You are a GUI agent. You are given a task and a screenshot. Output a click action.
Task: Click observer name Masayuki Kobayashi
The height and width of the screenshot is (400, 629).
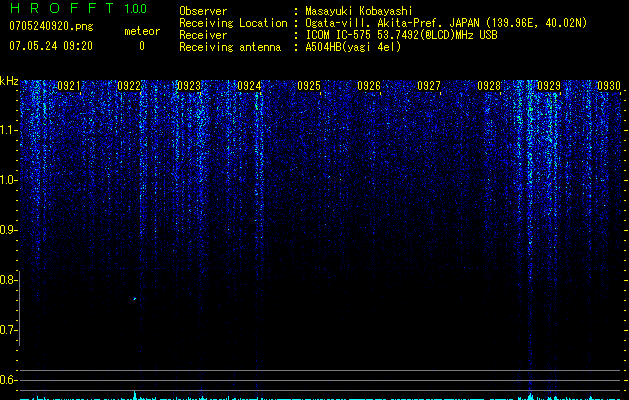[359, 11]
